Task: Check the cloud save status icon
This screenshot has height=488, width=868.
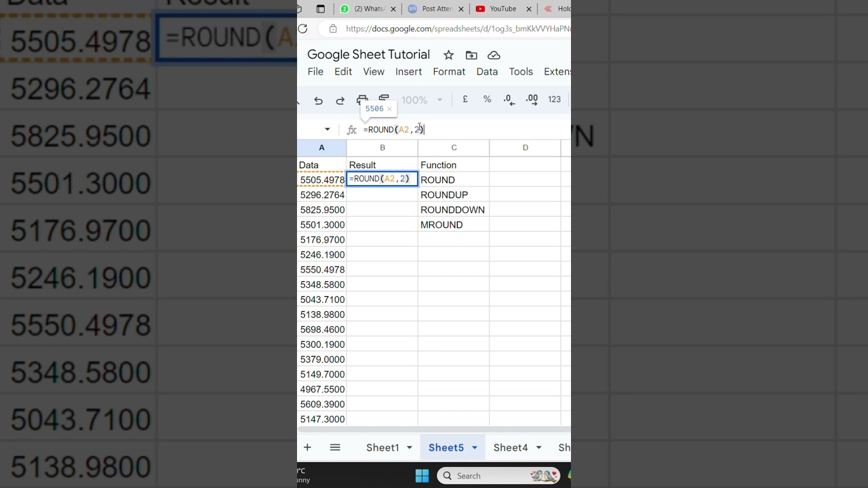Action: (494, 55)
